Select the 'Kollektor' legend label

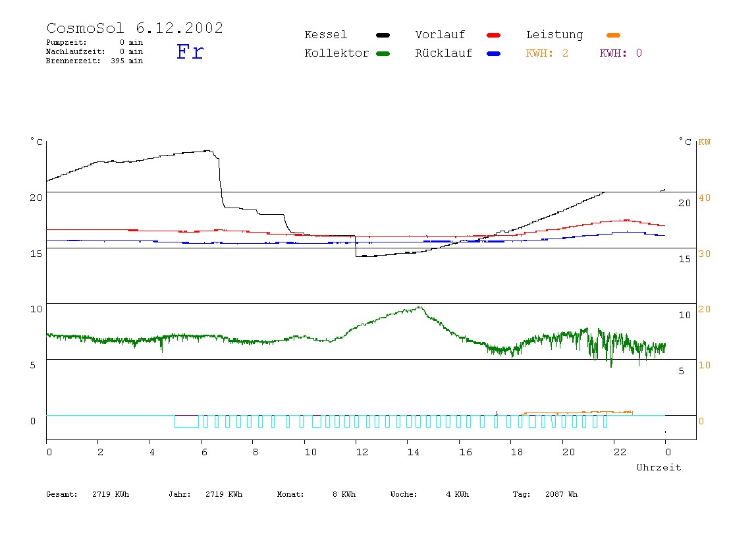(x=336, y=53)
